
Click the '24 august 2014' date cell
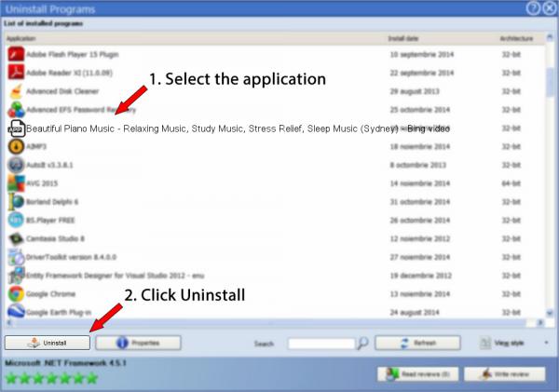(x=415, y=313)
